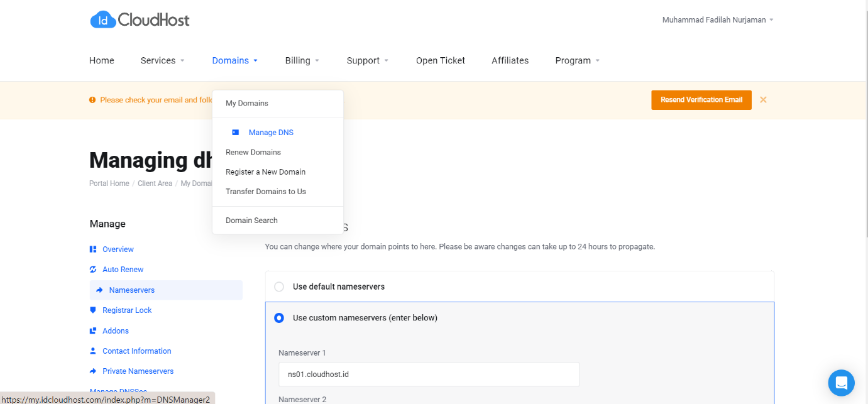The height and width of the screenshot is (404, 868).
Task: Open the Contact Information sidebar link
Action: click(137, 351)
